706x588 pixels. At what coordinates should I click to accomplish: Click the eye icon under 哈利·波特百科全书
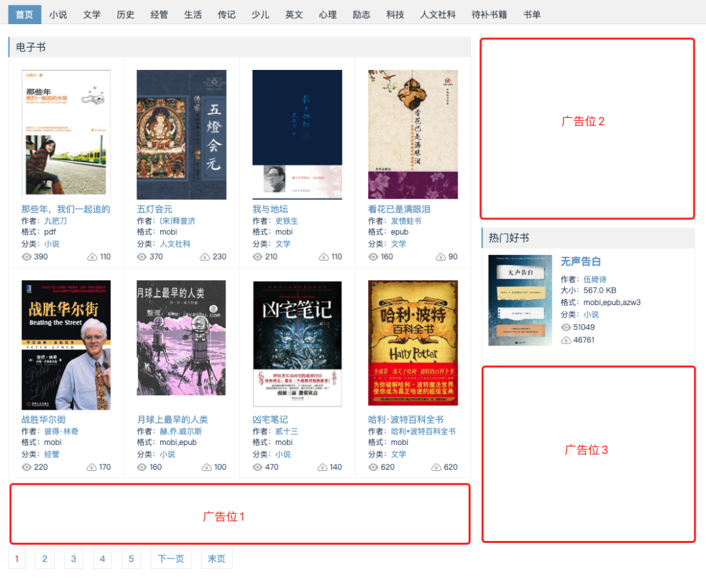click(373, 467)
